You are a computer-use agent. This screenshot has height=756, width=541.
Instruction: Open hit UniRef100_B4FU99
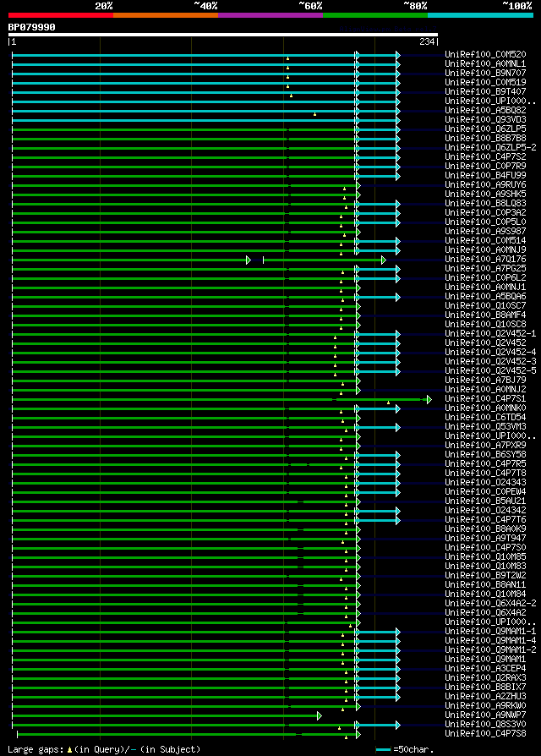tap(485, 176)
